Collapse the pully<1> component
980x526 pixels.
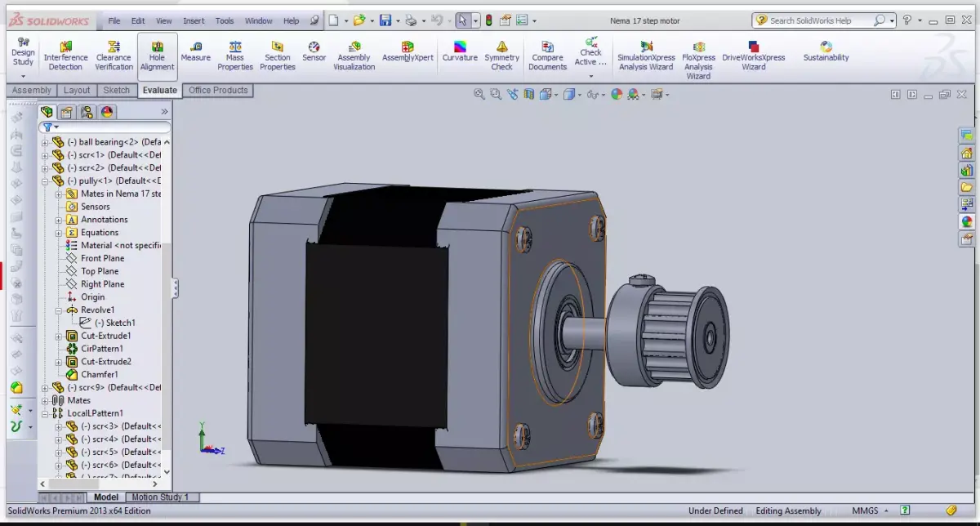click(x=45, y=181)
